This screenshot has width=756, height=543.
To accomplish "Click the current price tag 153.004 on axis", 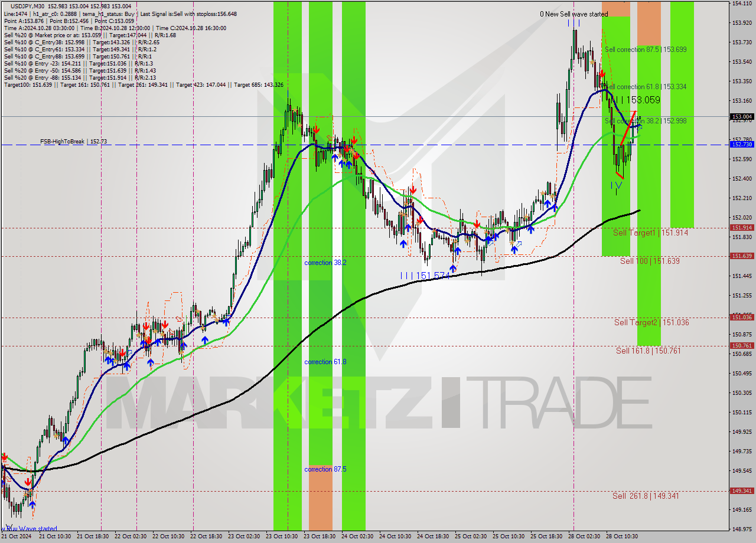I will click(x=742, y=117).
